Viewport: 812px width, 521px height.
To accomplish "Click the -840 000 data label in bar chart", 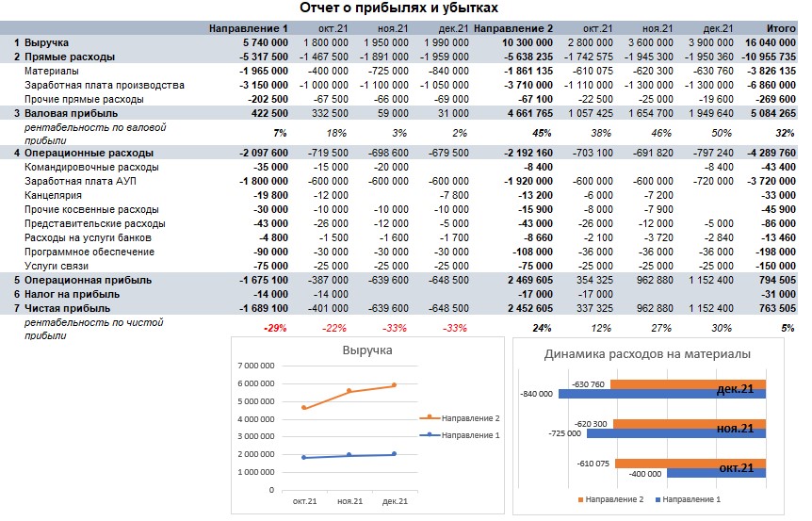I will [x=536, y=394].
